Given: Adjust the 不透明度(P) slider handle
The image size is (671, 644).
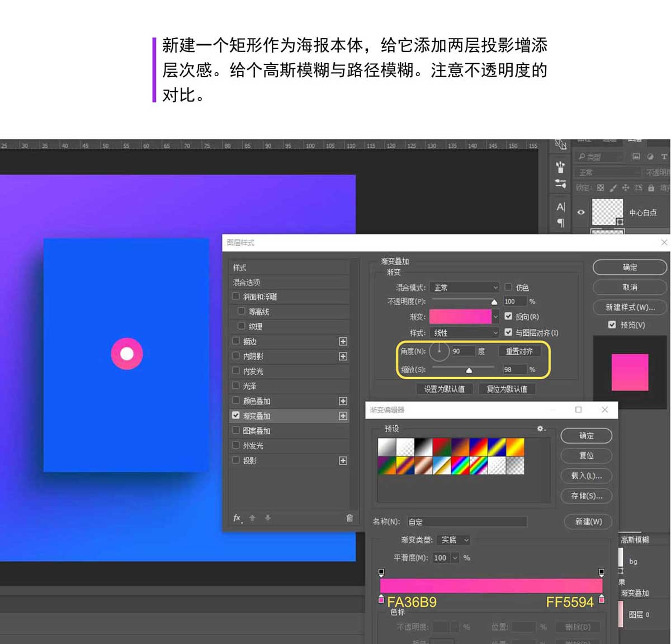Looking at the screenshot, I should 494,302.
